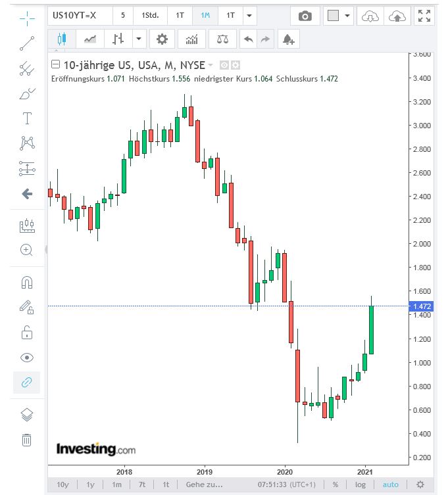Toggle the magnet snap mode
Image resolution: width=448 pixels, height=495 pixels.
pyautogui.click(x=27, y=283)
